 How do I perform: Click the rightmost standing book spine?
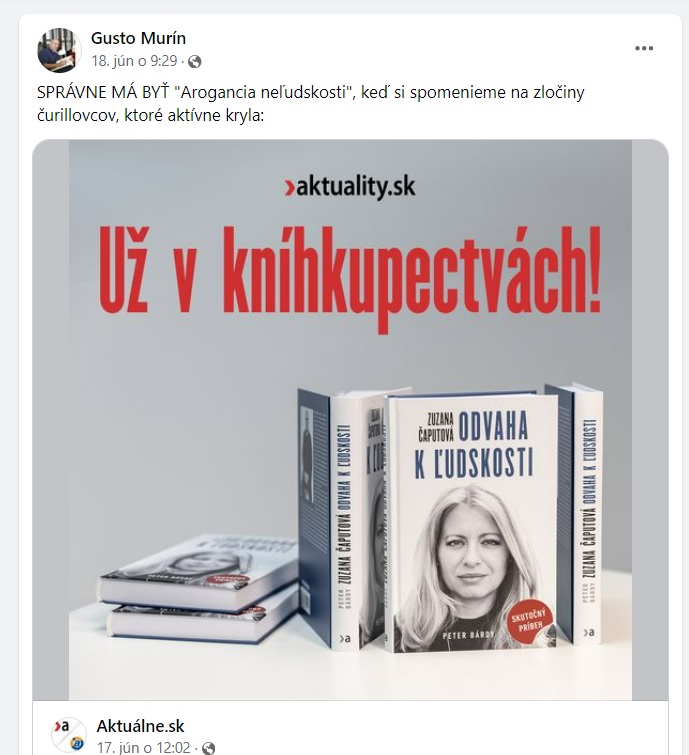[x=588, y=515]
